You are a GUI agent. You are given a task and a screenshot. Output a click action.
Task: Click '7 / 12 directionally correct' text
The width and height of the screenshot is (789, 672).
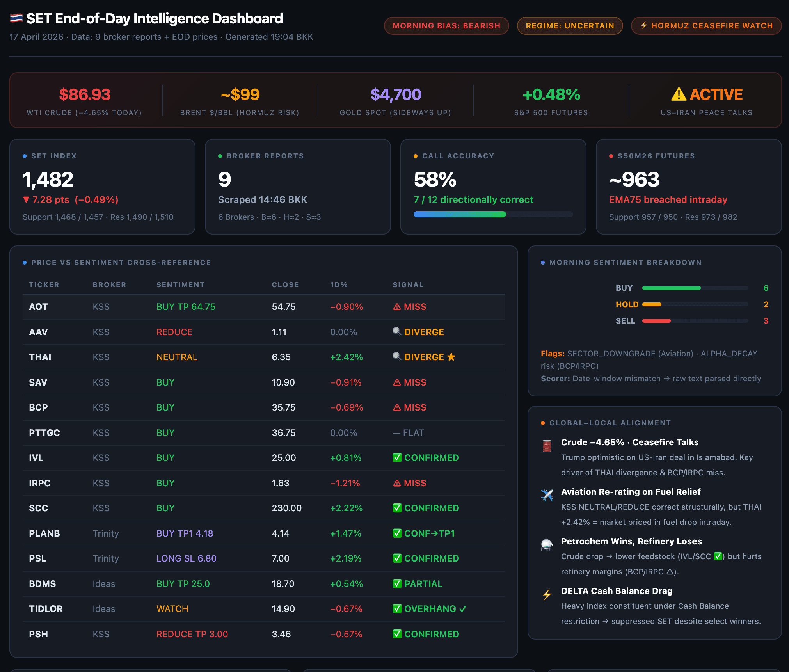473,200
